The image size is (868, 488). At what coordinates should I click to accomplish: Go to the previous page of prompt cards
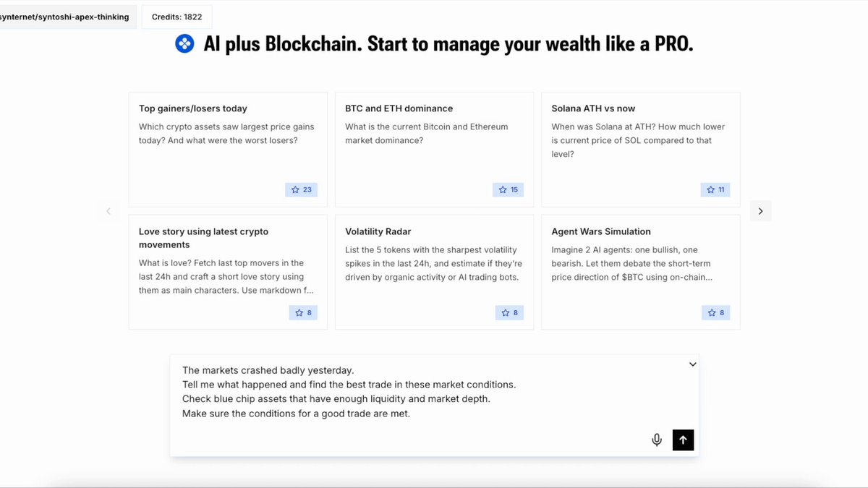coord(109,211)
